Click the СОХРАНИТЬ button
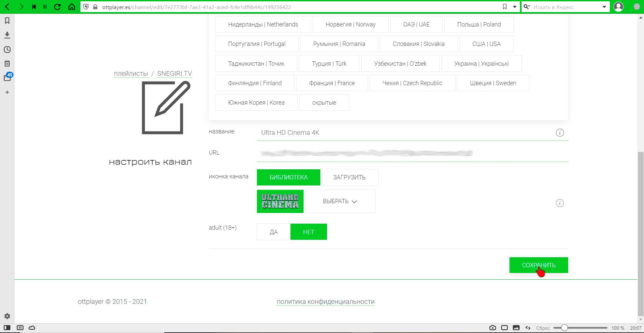The image size is (644, 333). click(x=539, y=265)
